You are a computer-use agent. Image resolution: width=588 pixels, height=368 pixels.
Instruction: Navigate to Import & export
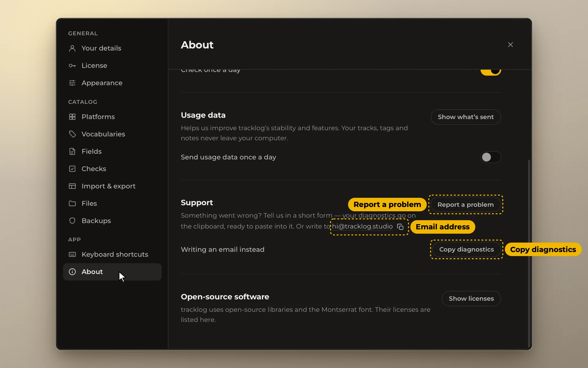tap(112, 186)
